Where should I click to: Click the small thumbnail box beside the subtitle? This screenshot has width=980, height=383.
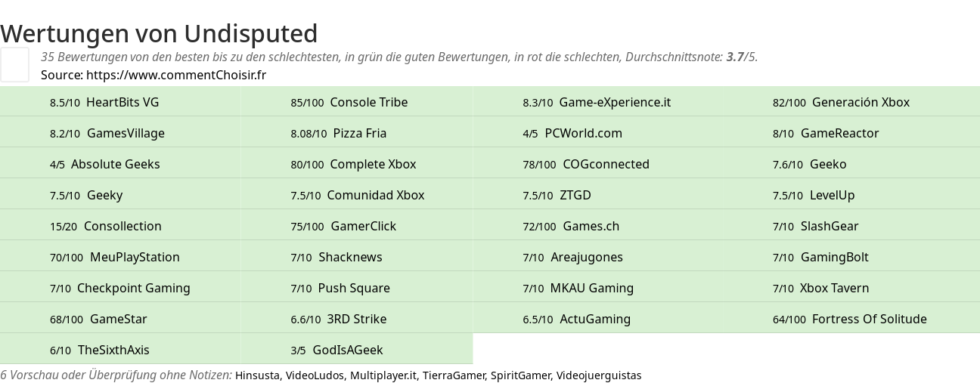pyautogui.click(x=14, y=64)
